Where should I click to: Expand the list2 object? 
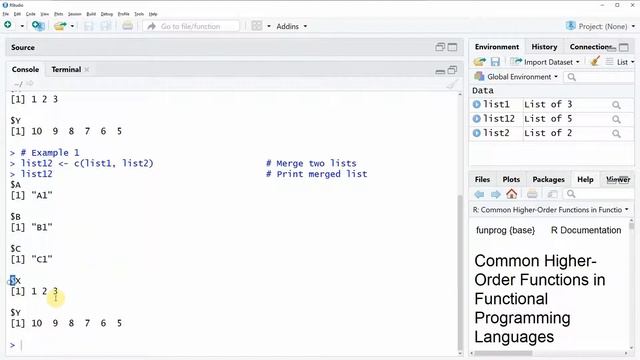tap(476, 133)
